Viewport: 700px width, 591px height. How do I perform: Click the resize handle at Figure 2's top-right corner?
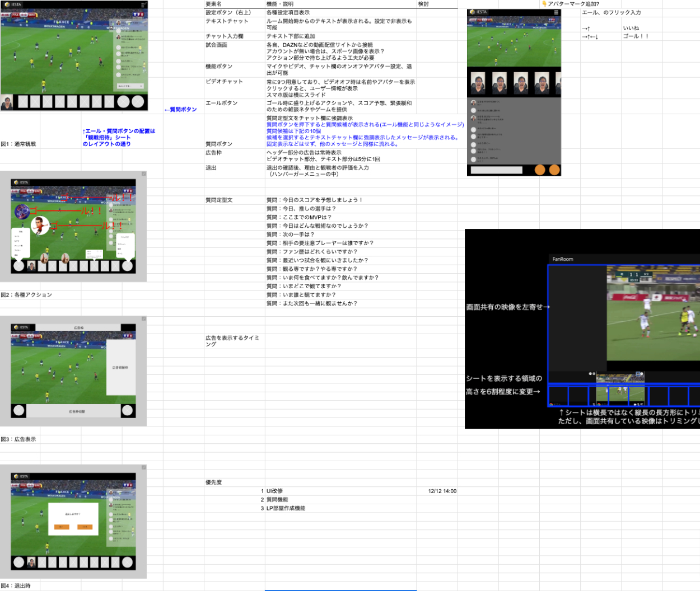pyautogui.click(x=143, y=174)
